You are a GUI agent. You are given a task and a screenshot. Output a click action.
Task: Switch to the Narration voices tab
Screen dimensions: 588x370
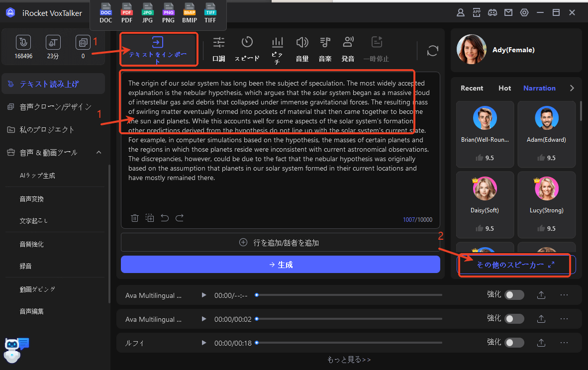(x=539, y=88)
